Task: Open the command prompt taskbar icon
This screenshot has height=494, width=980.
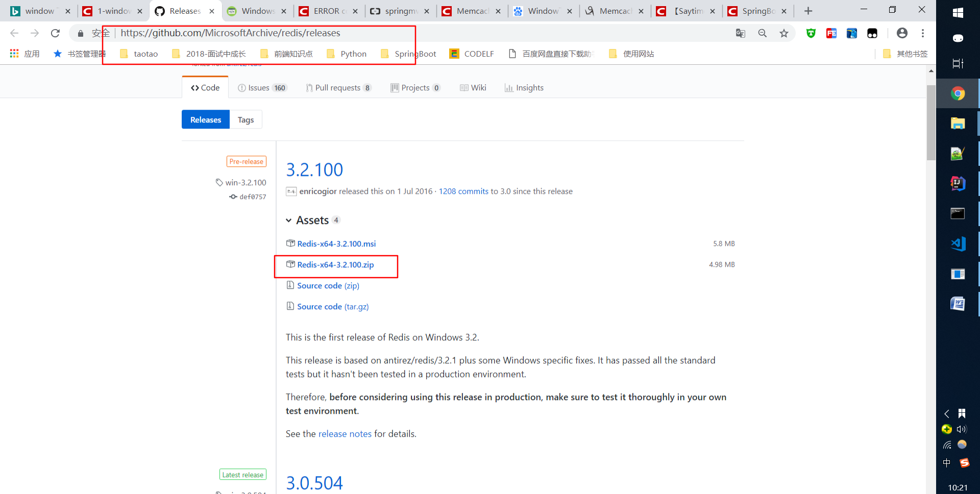Action: 958,213
